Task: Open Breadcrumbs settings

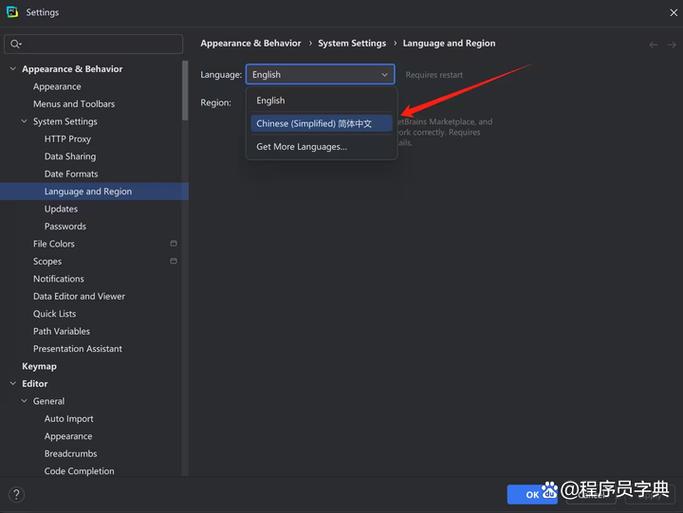Action: click(x=71, y=453)
